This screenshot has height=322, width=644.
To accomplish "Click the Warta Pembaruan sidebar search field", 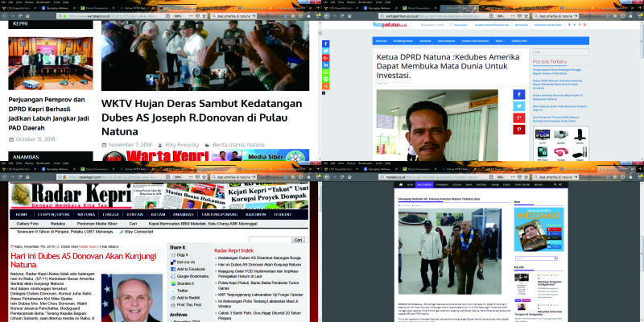I will point(566,52).
